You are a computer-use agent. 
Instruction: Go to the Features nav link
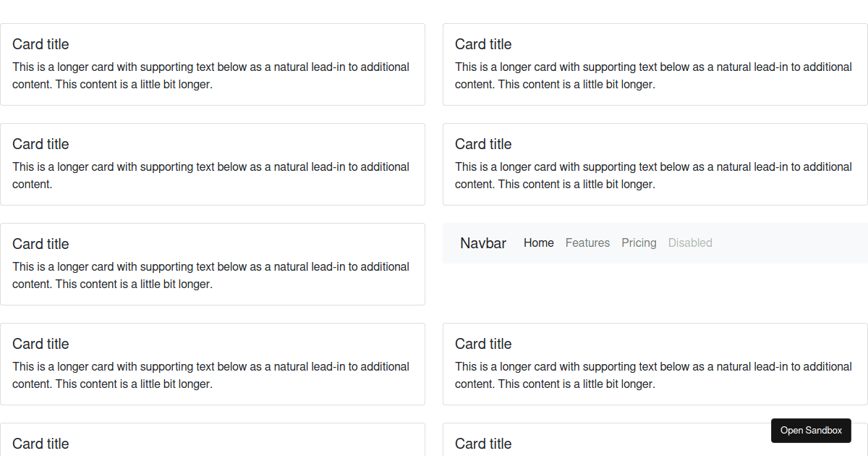click(x=587, y=243)
